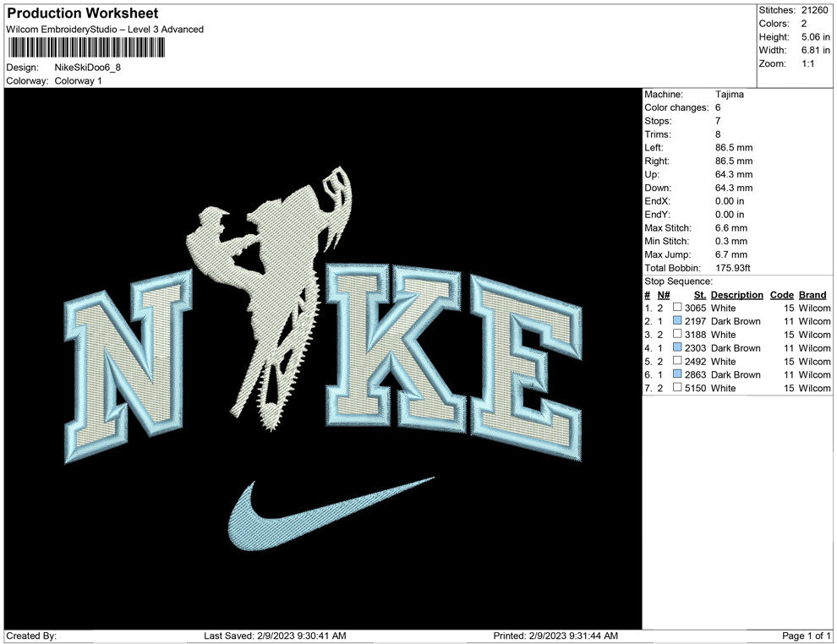The image size is (837, 644).
Task: Click the "Trims:" label
Action: (x=658, y=134)
